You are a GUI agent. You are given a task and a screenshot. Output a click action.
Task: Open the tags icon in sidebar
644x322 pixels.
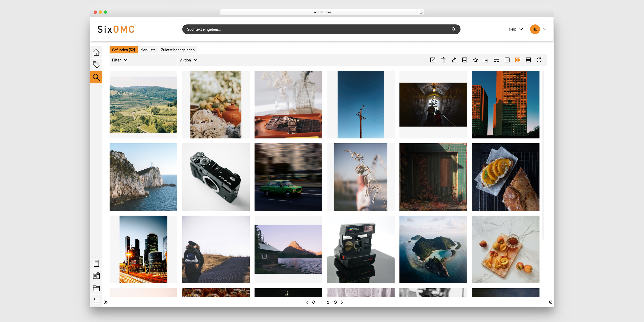tap(96, 65)
